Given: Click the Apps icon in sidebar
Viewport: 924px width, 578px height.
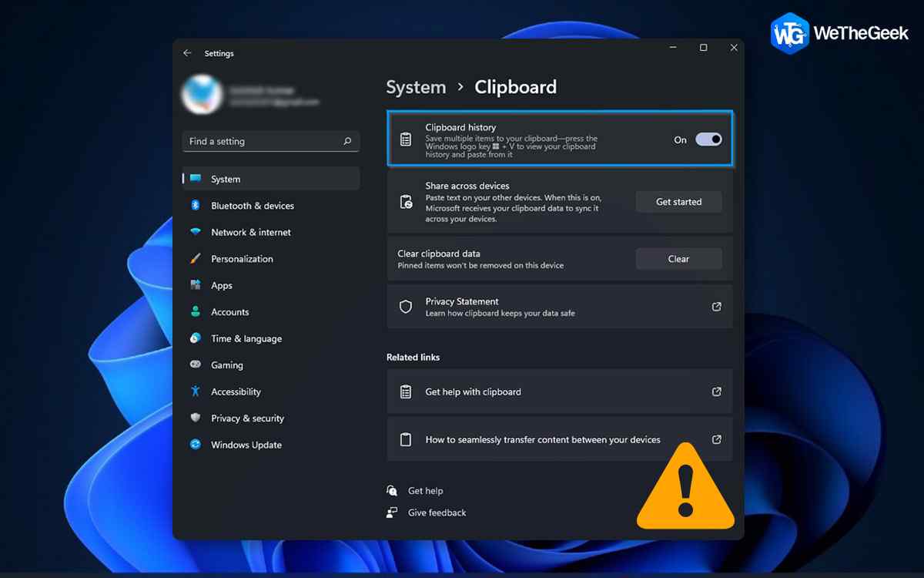Looking at the screenshot, I should [x=196, y=285].
